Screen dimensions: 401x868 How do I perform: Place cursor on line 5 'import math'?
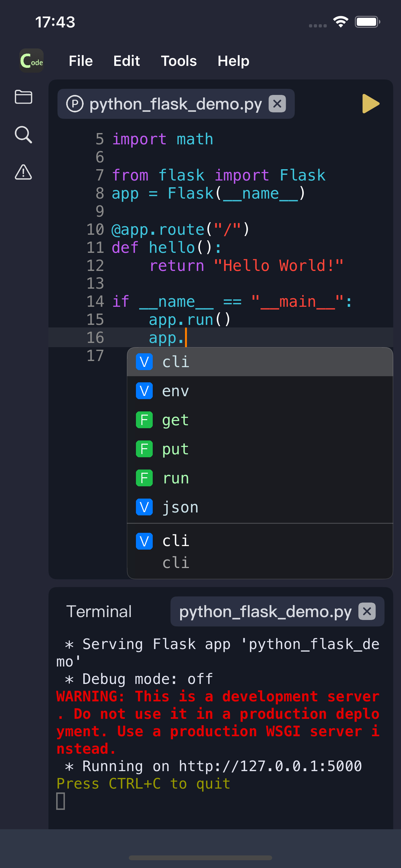coord(162,139)
